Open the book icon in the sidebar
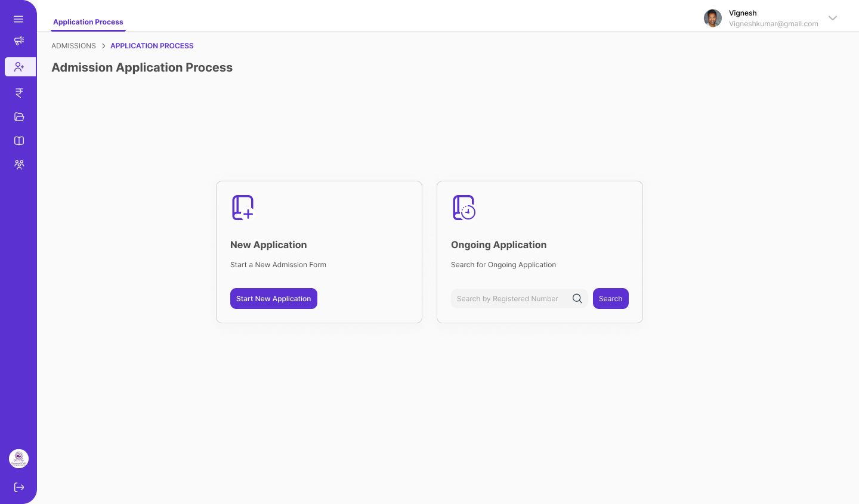The height and width of the screenshot is (504, 859). point(19,141)
